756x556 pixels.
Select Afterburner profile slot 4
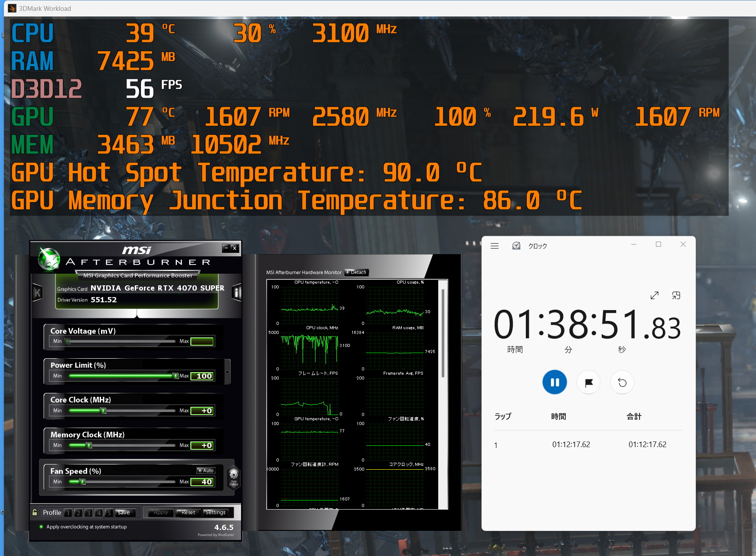coord(99,513)
